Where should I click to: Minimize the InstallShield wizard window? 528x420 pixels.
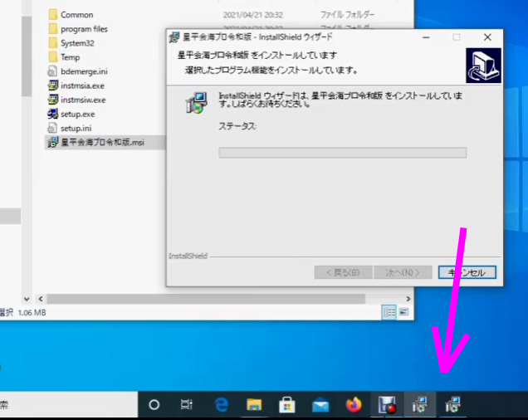[x=426, y=37]
